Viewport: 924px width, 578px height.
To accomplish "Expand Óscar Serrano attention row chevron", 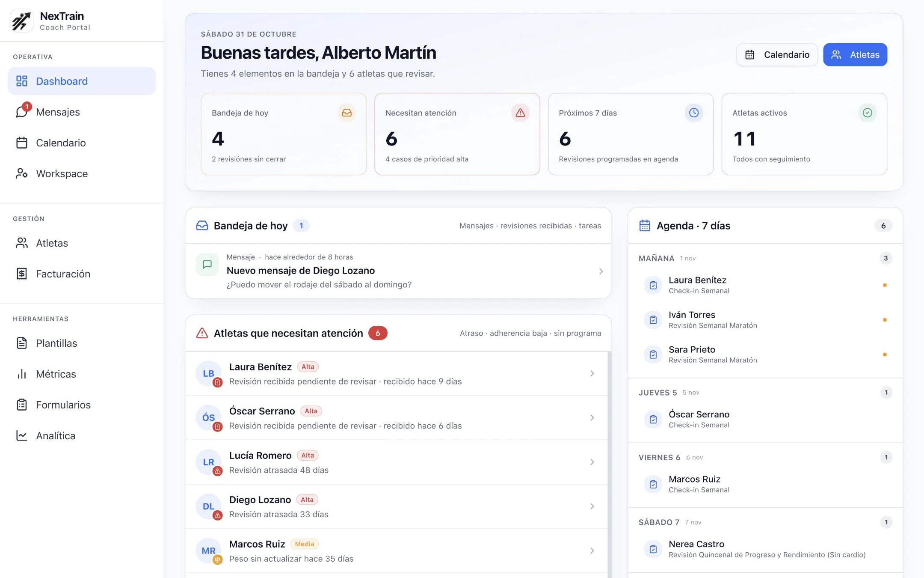I will [x=592, y=417].
